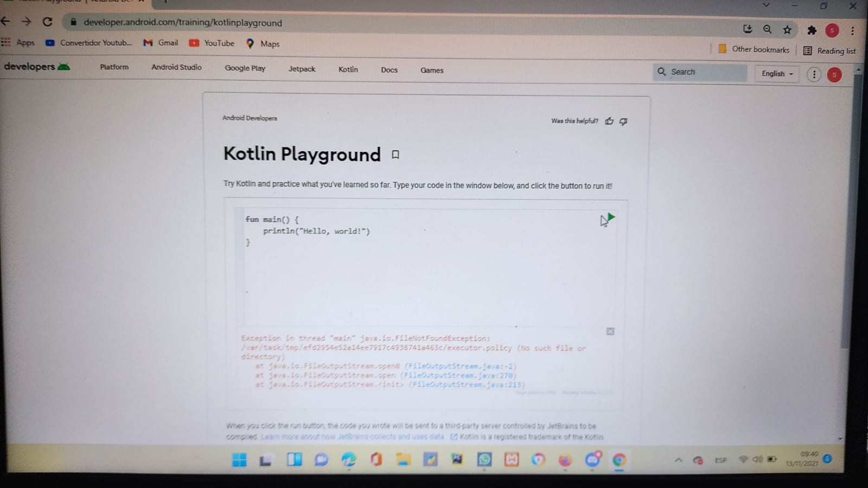The width and height of the screenshot is (868, 488).
Task: Open the Gmail bookmark in the bookmarks bar
Action: coord(161,43)
